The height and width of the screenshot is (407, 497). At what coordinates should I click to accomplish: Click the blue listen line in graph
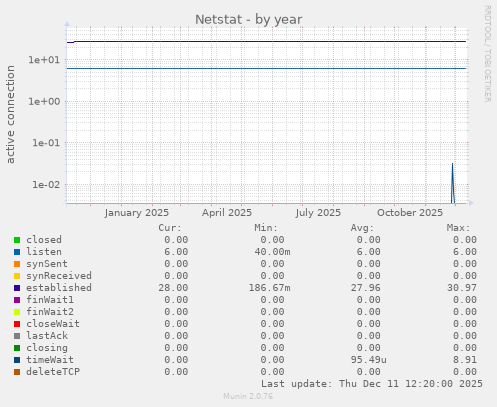click(x=267, y=69)
